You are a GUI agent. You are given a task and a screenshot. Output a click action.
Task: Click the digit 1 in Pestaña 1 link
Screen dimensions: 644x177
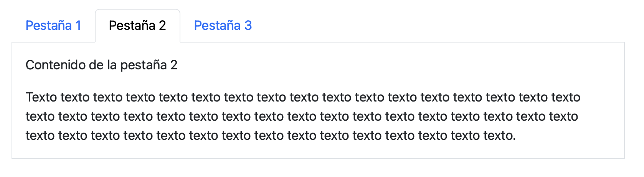pyautogui.click(x=78, y=26)
